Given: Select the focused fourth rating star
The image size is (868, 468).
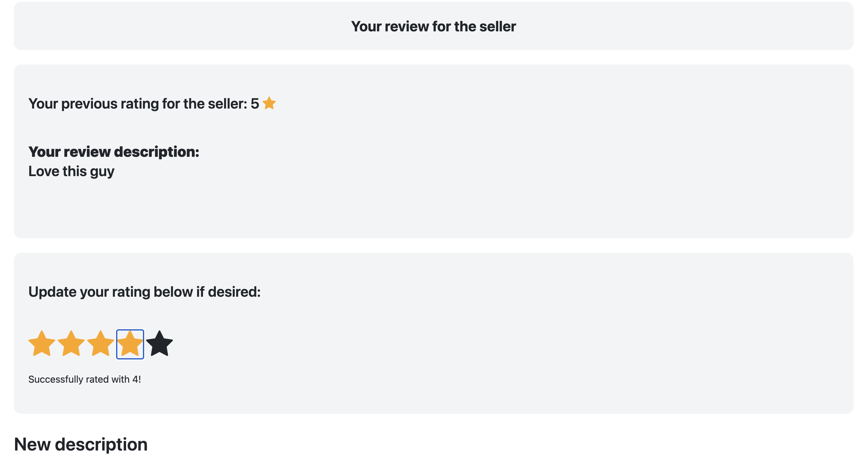Looking at the screenshot, I should tap(130, 344).
